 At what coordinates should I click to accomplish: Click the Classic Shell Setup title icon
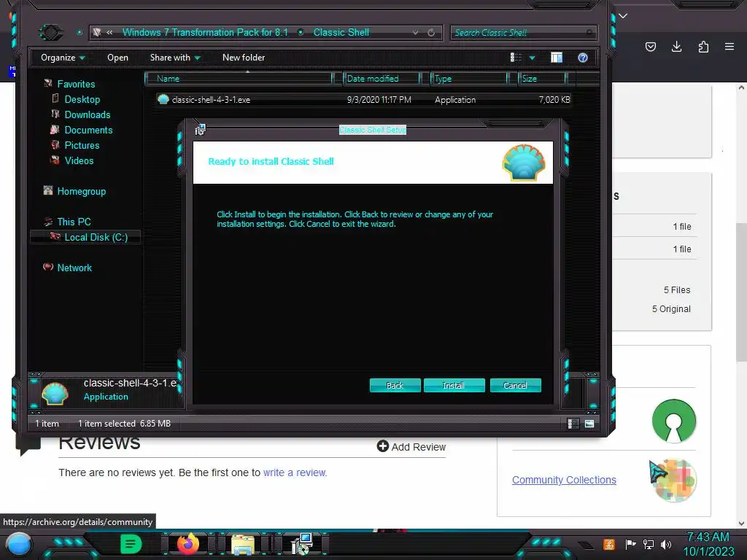200,130
